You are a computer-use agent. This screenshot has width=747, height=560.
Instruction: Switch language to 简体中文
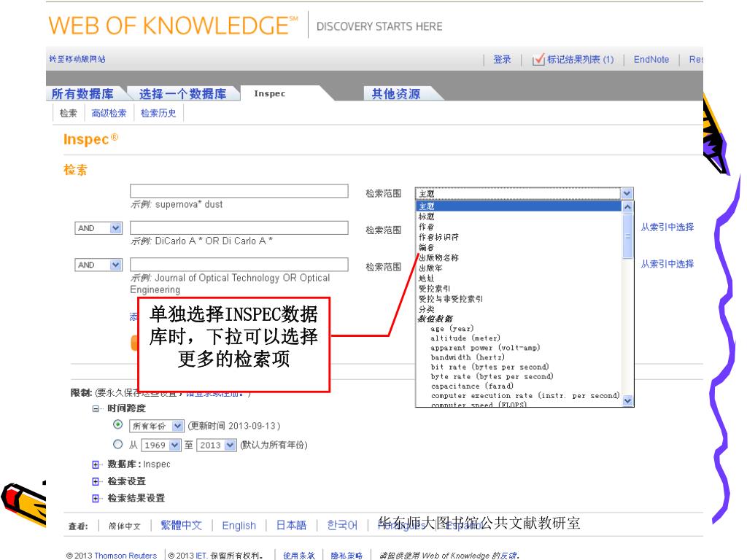coord(124,526)
